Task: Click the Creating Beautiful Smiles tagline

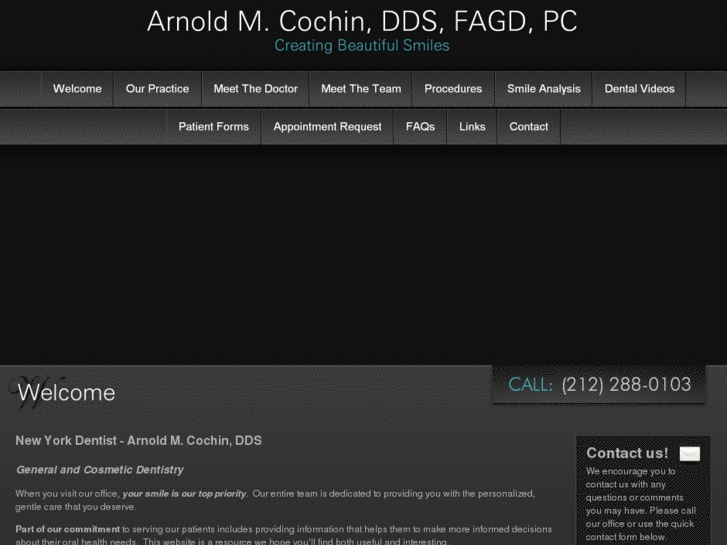Action: (x=362, y=45)
